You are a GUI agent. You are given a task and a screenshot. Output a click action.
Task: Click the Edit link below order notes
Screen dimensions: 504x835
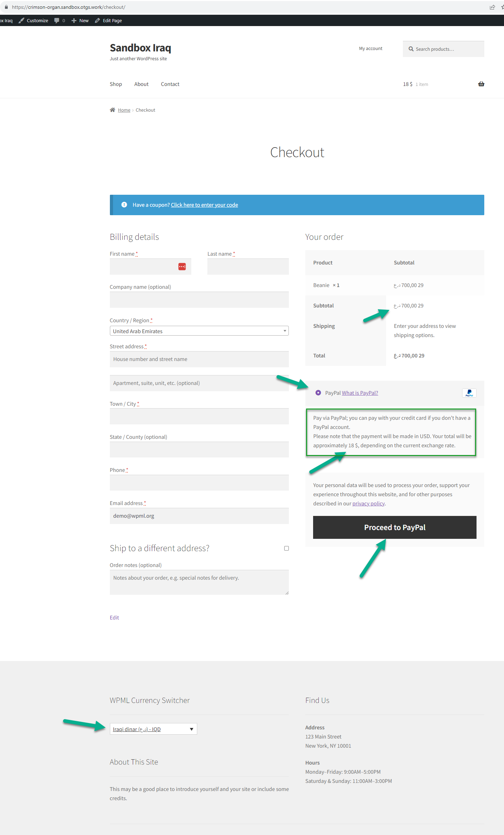click(x=114, y=618)
